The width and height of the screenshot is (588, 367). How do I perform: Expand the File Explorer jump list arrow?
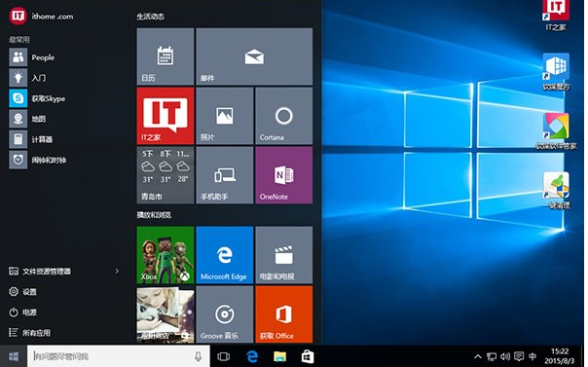point(117,271)
